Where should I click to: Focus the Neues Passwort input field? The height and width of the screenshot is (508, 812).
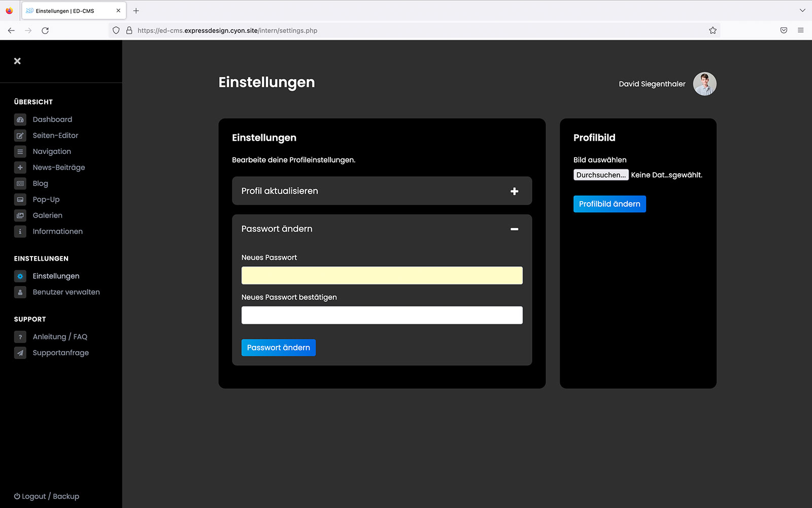382,275
